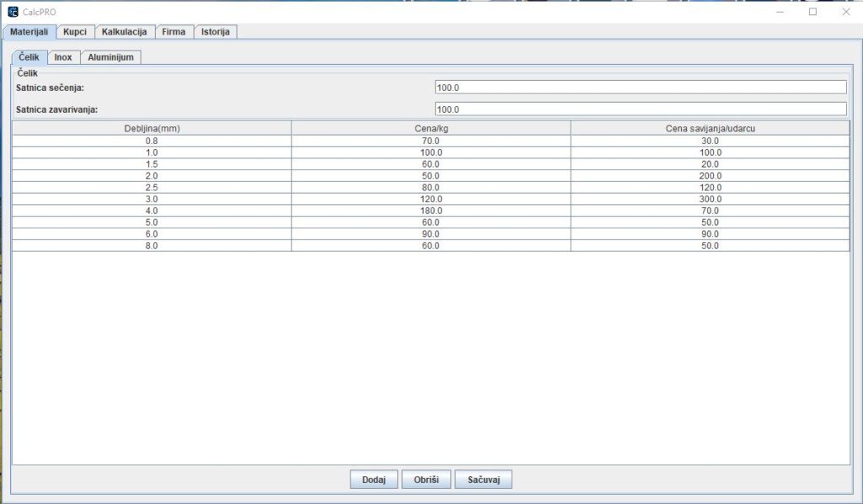Select bending price 50.0 in 8.0 row
The width and height of the screenshot is (863, 504).
click(x=710, y=245)
